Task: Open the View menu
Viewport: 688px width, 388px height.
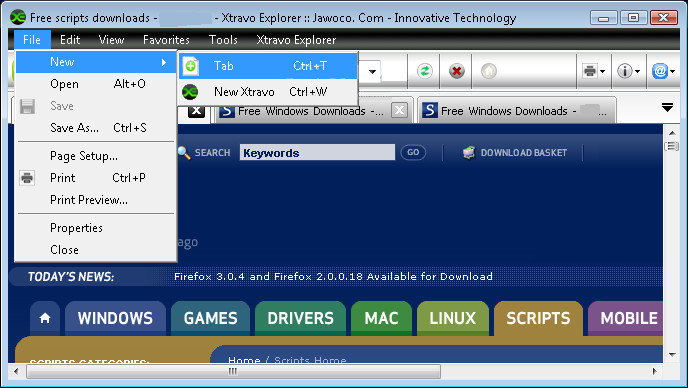Action: tap(111, 40)
